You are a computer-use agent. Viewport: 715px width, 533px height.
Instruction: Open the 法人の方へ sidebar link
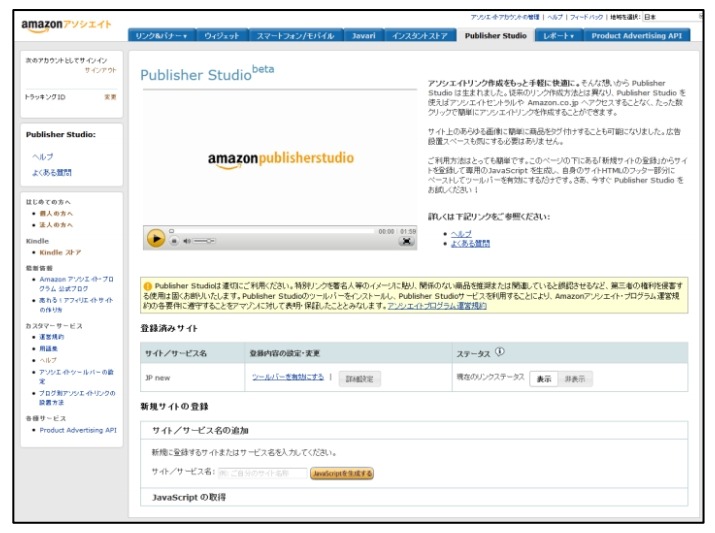click(56, 225)
